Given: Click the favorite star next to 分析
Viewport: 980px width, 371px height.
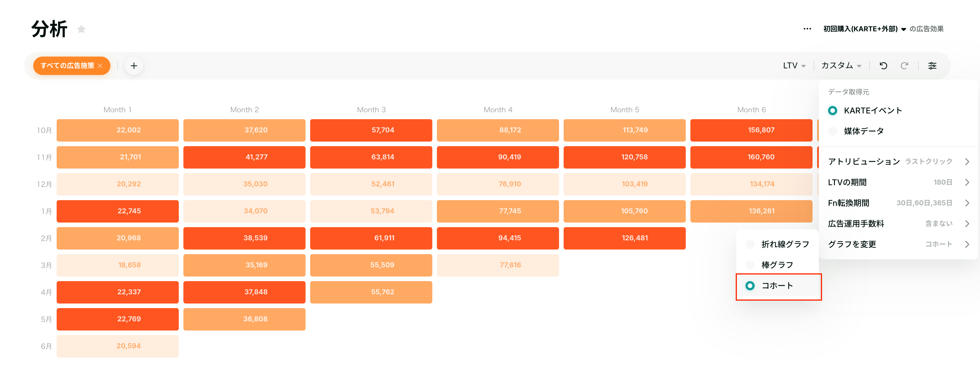Looking at the screenshot, I should click(x=81, y=29).
